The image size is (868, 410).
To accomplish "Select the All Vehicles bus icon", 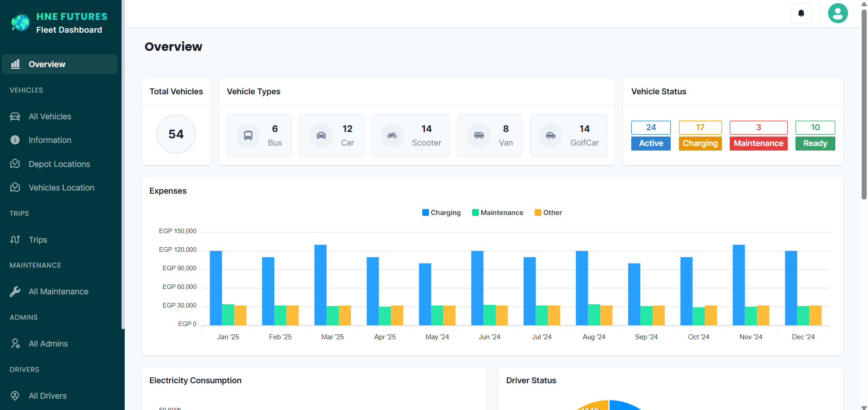I will click(15, 116).
